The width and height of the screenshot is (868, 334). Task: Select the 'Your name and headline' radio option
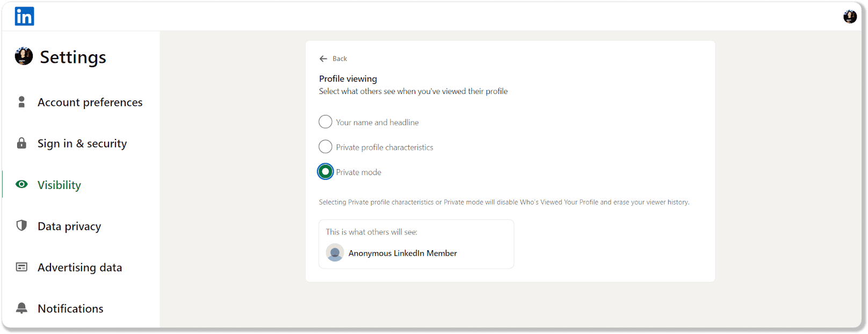click(325, 122)
